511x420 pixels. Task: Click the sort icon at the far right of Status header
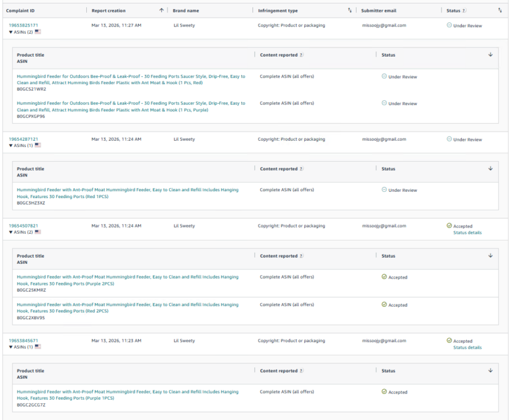(499, 10)
